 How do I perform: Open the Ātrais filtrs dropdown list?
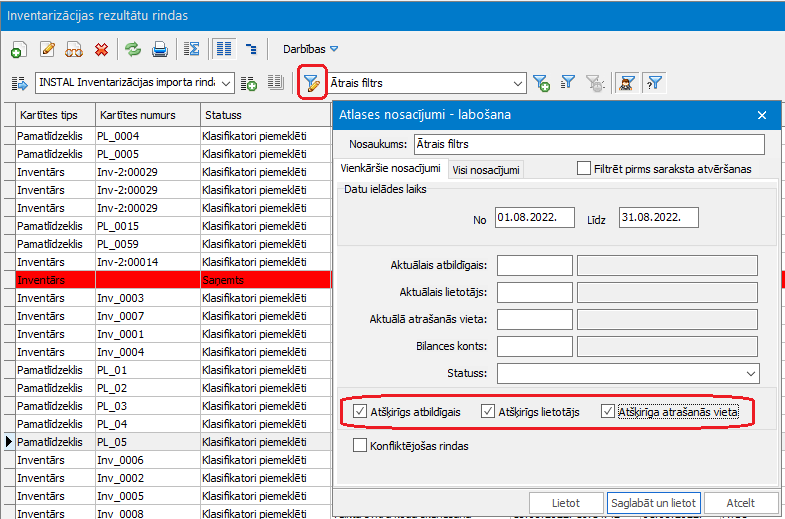[517, 83]
